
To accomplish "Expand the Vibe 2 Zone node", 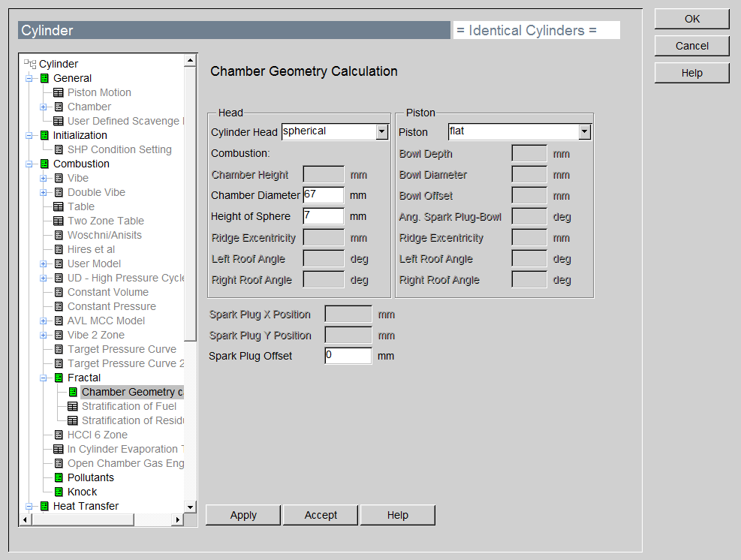I will [43, 335].
